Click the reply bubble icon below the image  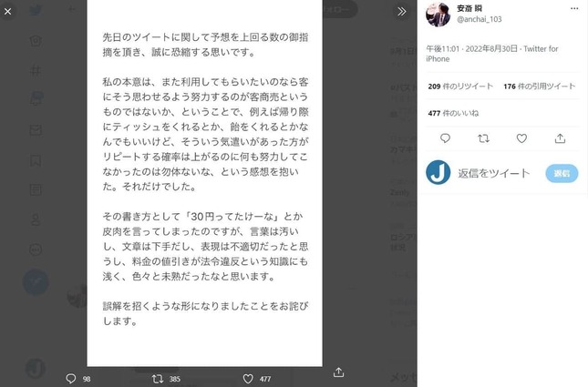71,379
